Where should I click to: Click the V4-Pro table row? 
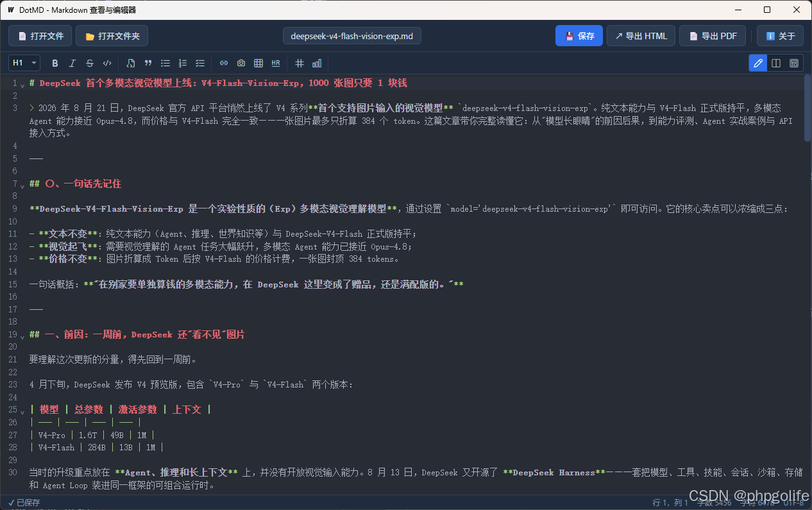[x=92, y=435]
